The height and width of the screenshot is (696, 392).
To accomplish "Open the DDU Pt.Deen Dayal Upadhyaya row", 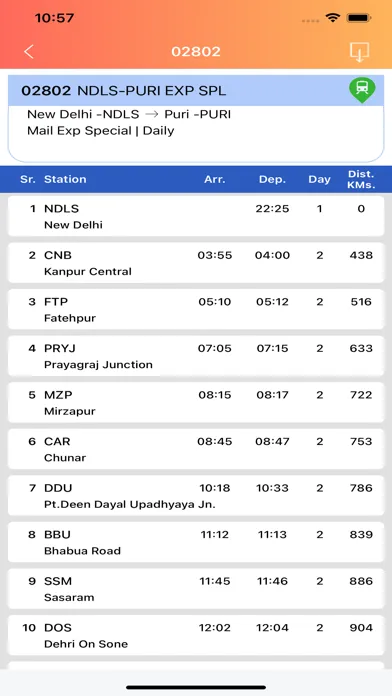I will [196, 496].
